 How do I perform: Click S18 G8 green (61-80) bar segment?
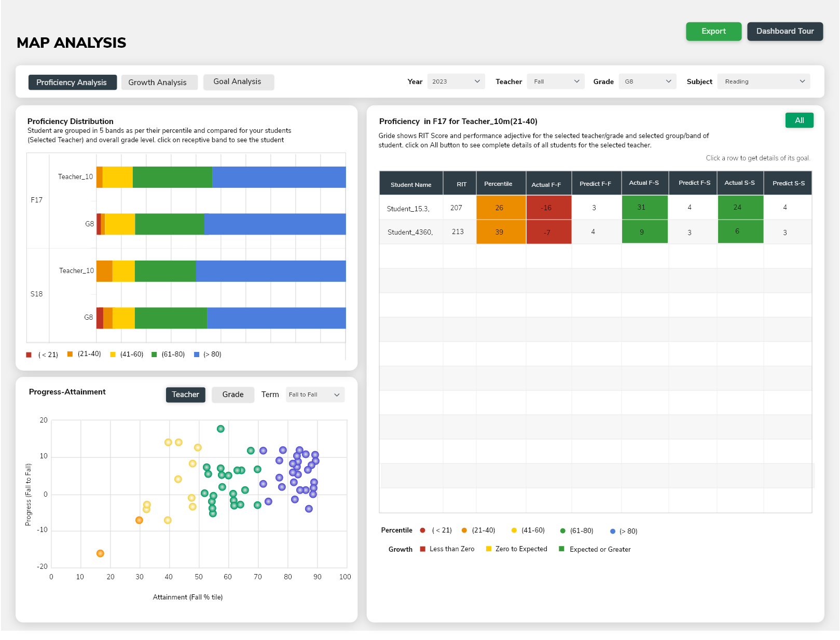tap(171, 318)
